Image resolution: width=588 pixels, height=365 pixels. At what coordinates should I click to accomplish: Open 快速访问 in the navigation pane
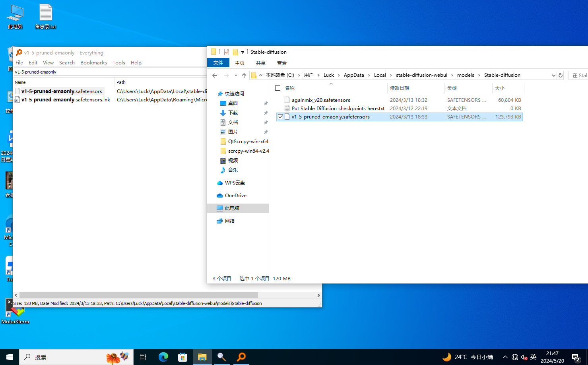coord(235,94)
